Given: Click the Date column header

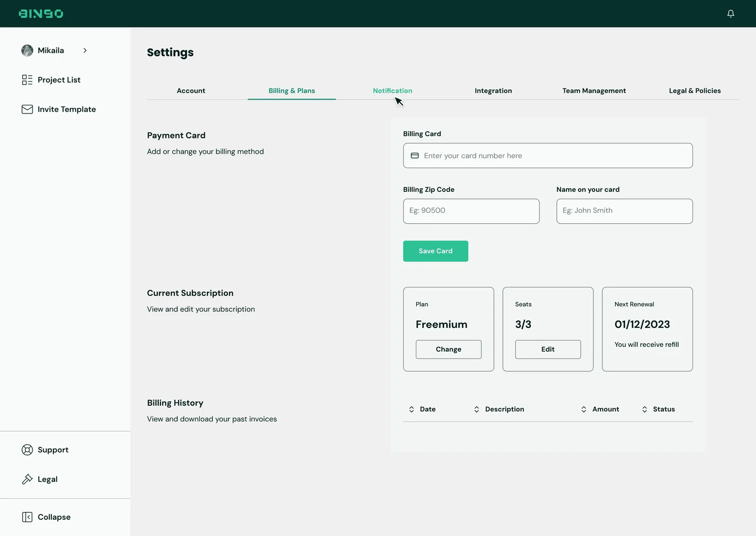Looking at the screenshot, I should coord(428,410).
